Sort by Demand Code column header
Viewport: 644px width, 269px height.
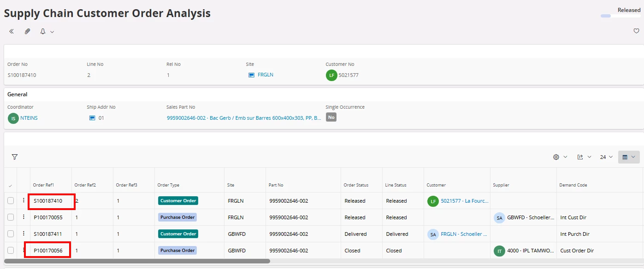[573, 185]
